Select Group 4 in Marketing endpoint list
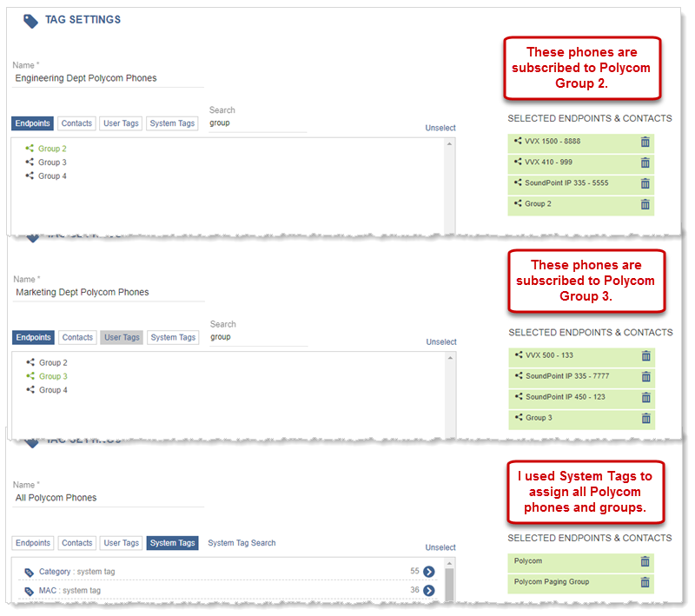695x616 pixels. coord(53,390)
